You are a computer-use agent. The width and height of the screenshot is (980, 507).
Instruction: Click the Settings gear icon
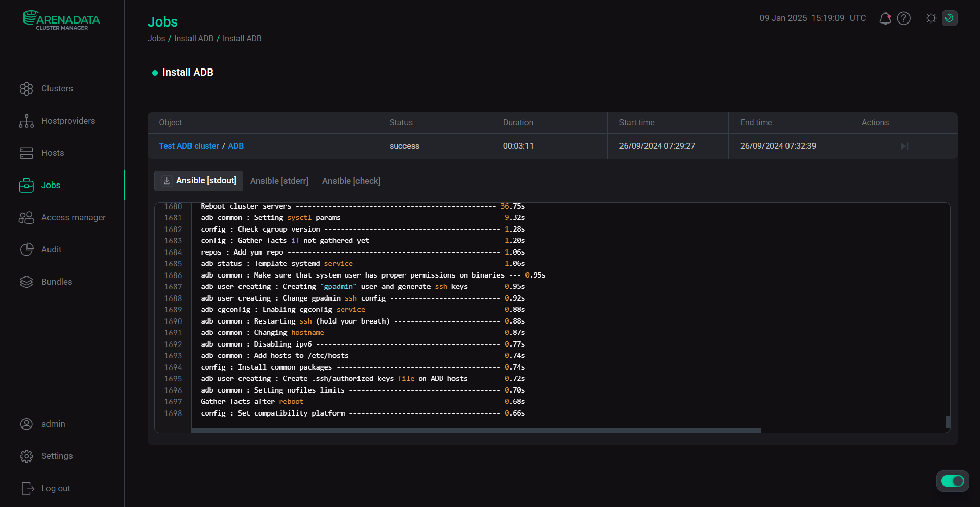(x=27, y=456)
